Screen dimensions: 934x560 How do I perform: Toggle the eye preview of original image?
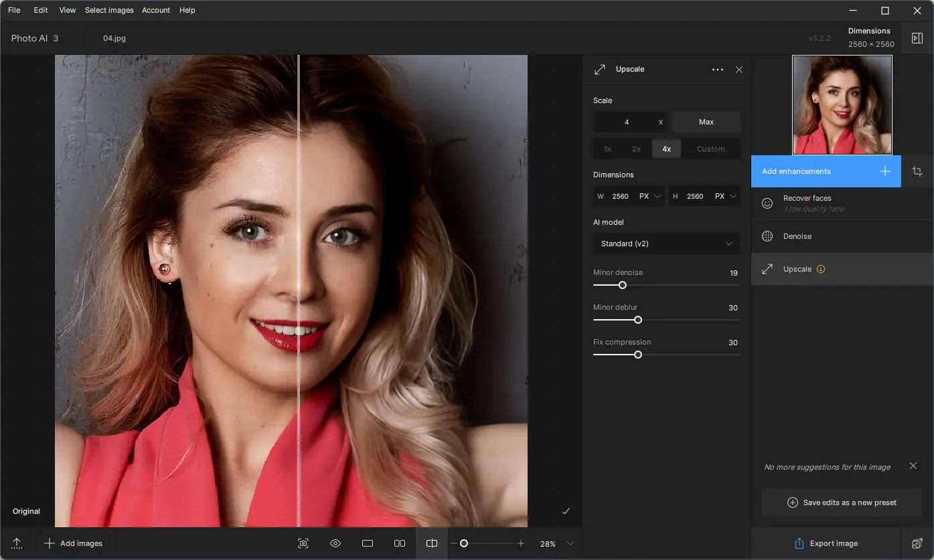tap(335, 543)
